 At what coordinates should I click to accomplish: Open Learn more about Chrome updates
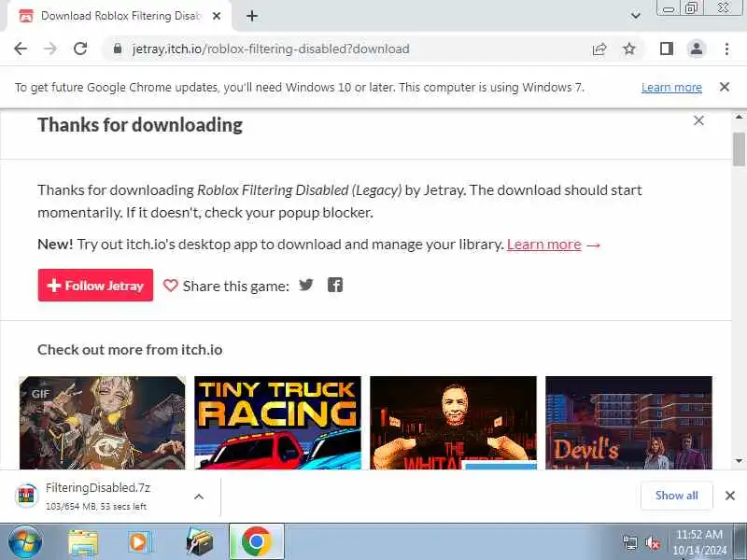[671, 87]
